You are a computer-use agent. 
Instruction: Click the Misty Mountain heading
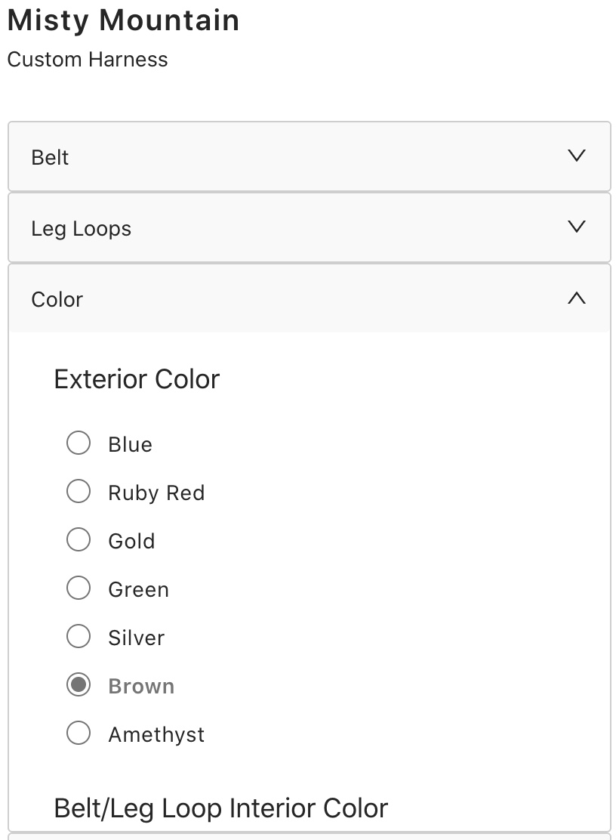pos(123,20)
